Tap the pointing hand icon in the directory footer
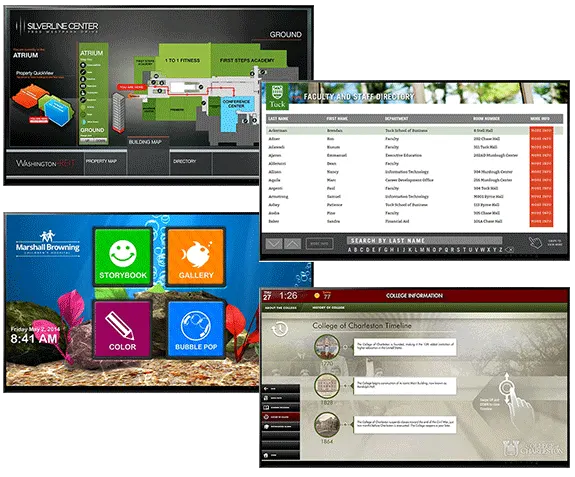This screenshot has width=575, height=477. tap(535, 242)
